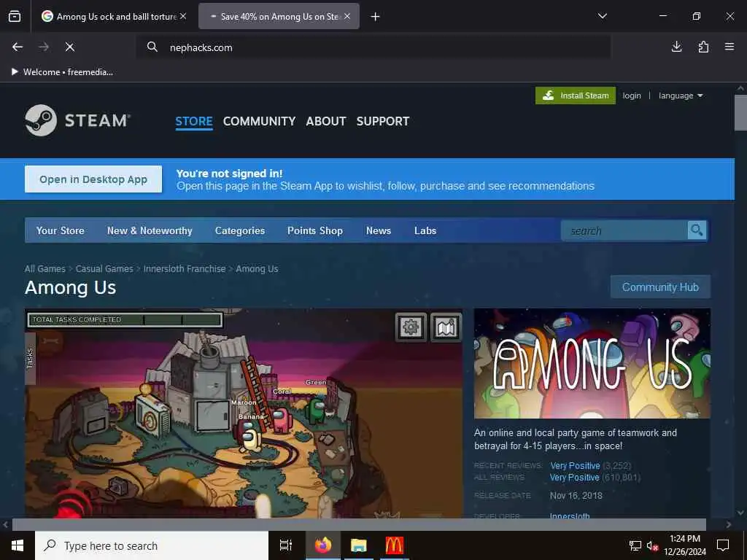Open the SUPPORT menu item
The image size is (747, 560).
point(383,122)
